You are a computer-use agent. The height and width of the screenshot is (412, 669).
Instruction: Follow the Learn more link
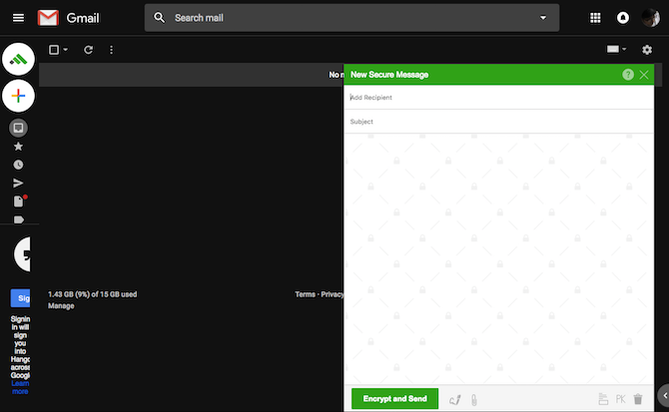(20, 387)
